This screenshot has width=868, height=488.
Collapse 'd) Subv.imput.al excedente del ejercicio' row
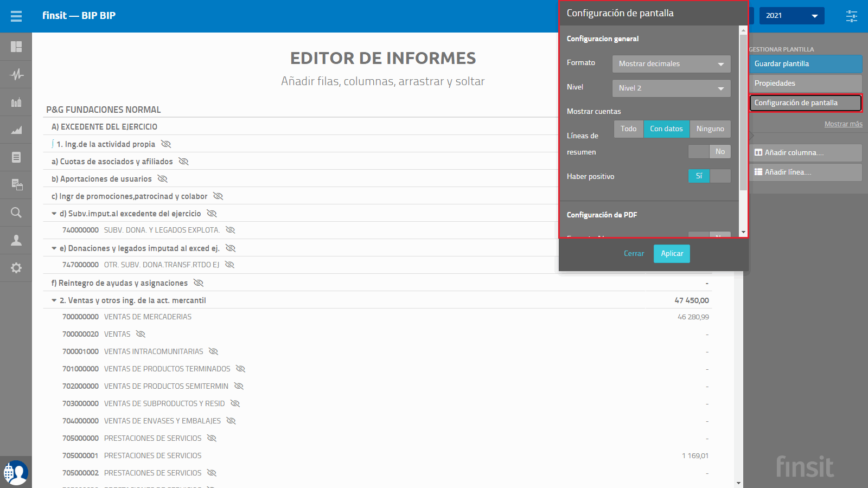tap(54, 214)
